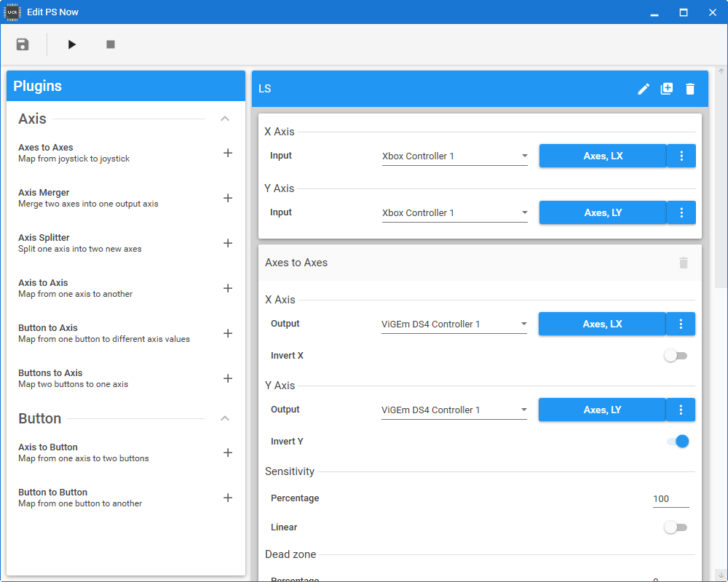
Task: Add the Axis to Button plugin
Action: click(227, 453)
